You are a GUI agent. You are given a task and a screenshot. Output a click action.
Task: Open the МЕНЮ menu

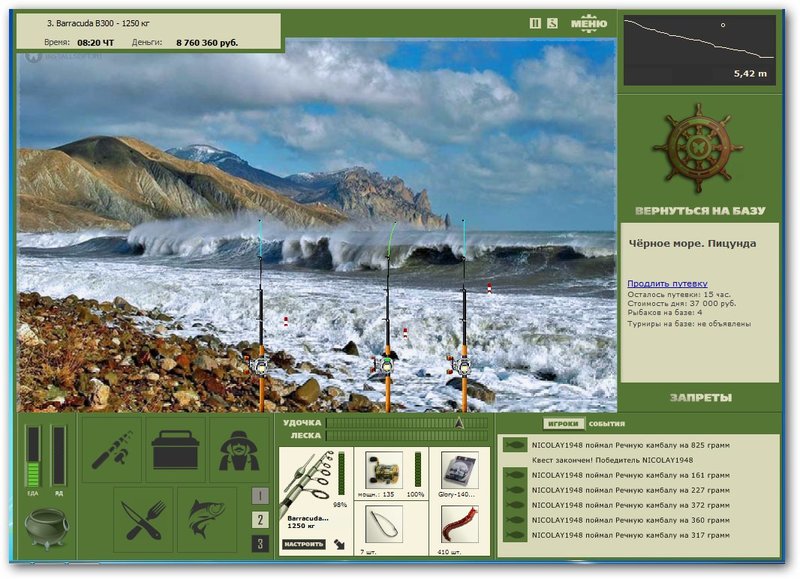coord(589,23)
